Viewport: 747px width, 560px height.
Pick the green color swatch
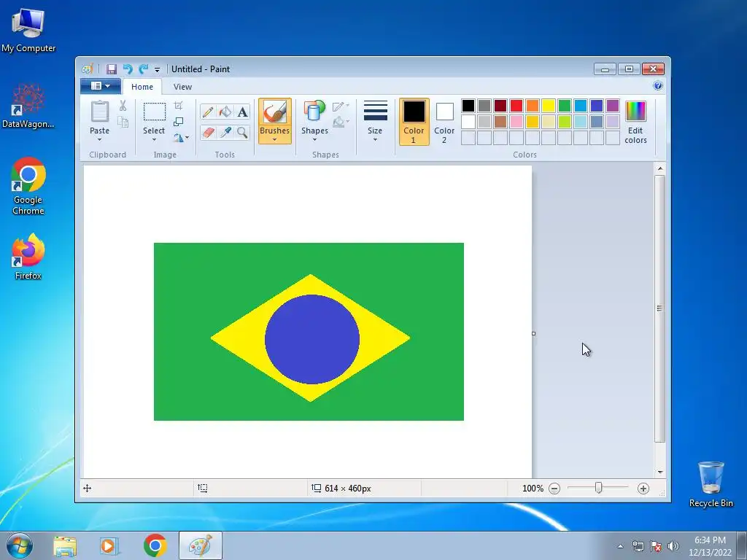point(565,105)
